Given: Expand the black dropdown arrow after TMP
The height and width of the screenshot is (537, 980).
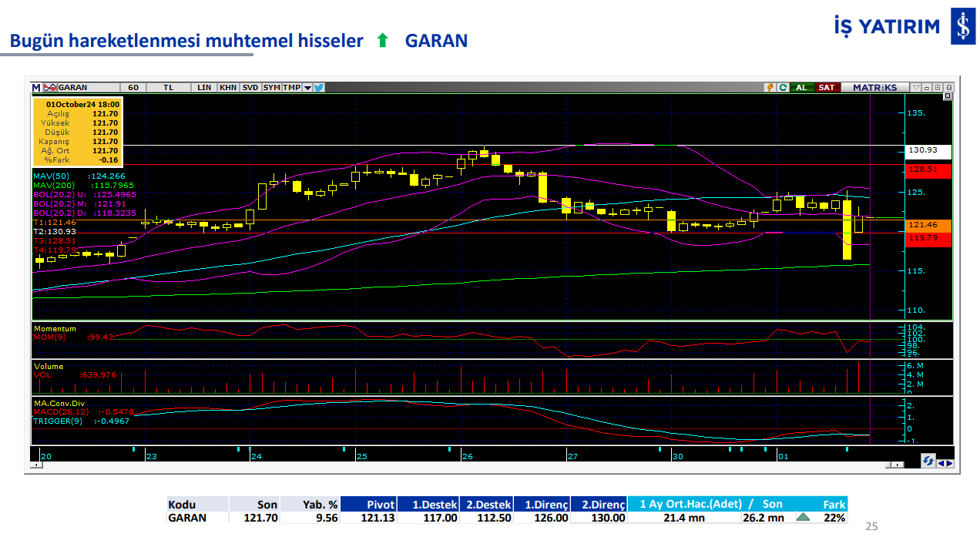Looking at the screenshot, I should (x=307, y=87).
